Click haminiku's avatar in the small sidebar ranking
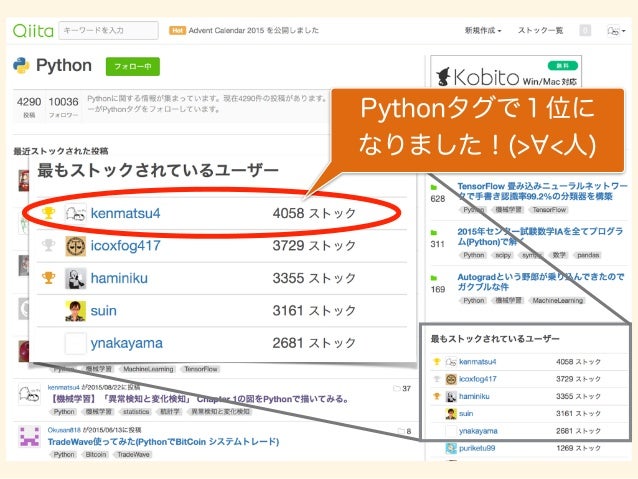This screenshot has width=638, height=479. click(451, 397)
